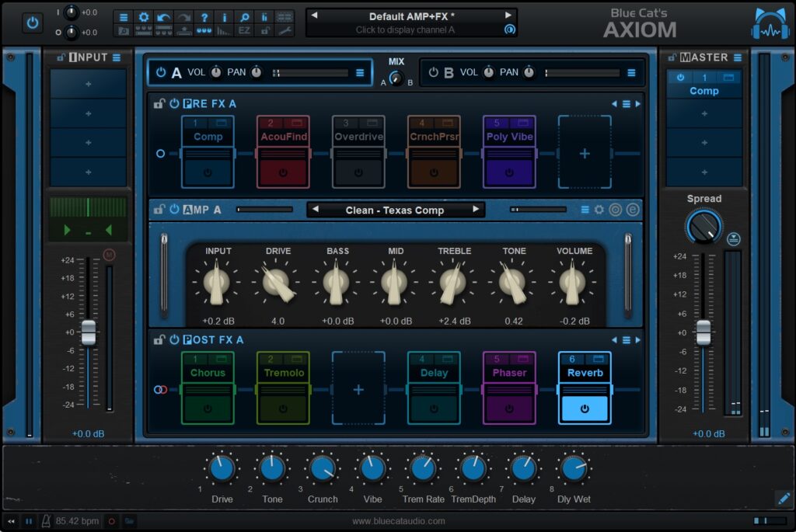Open channel A menu icon
The image size is (796, 532).
(360, 72)
